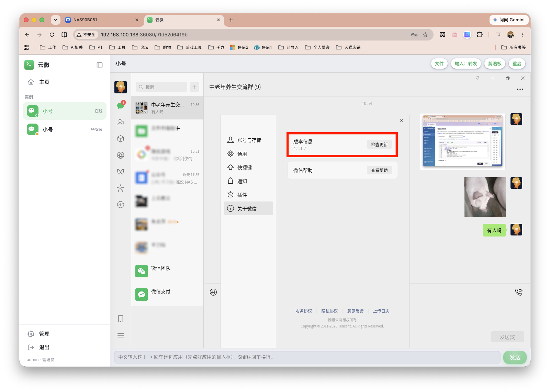Click the 中文输入 text input box

coord(307,357)
